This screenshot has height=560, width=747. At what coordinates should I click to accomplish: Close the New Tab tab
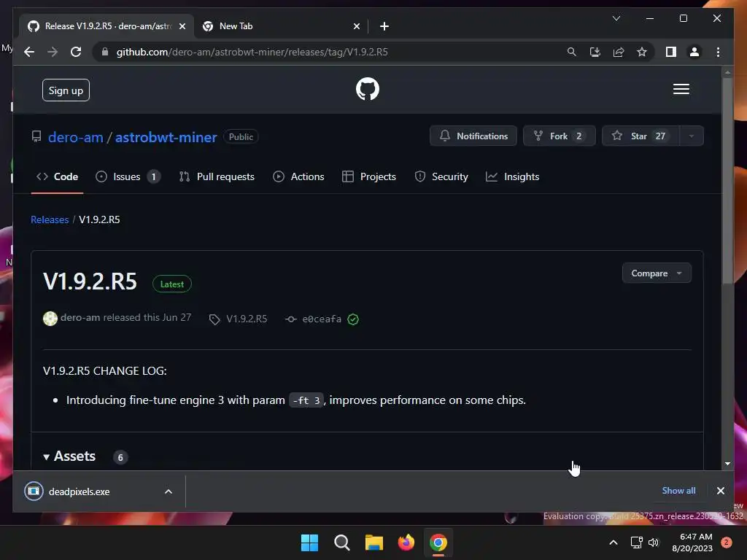pyautogui.click(x=356, y=26)
